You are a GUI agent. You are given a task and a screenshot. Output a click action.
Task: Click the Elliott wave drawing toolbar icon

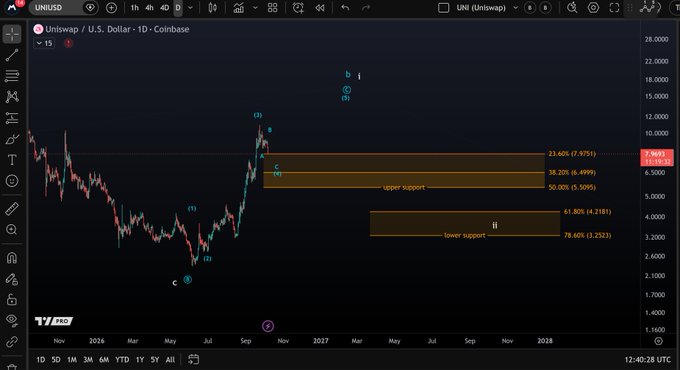click(x=647, y=7)
